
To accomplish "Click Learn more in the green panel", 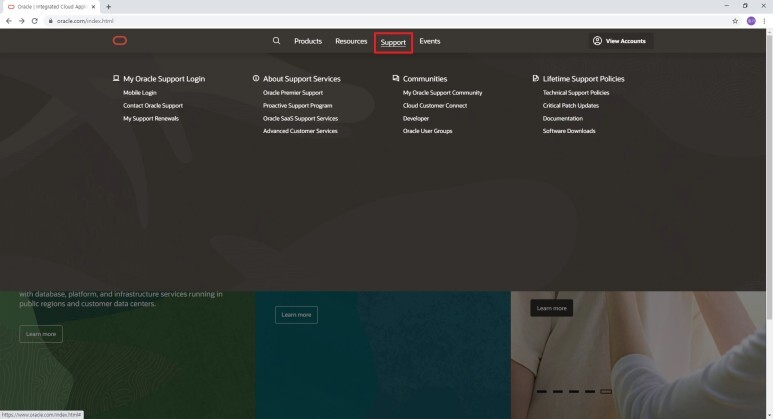I will pyautogui.click(x=41, y=334).
